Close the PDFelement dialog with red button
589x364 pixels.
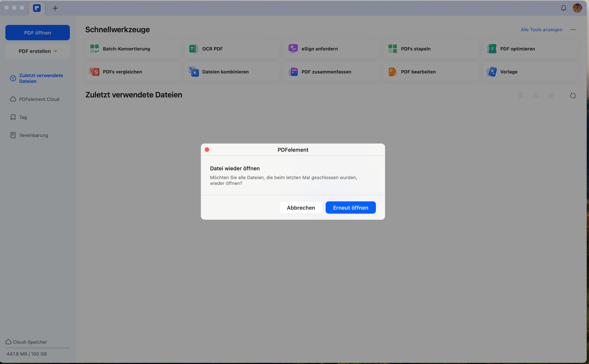click(x=207, y=150)
